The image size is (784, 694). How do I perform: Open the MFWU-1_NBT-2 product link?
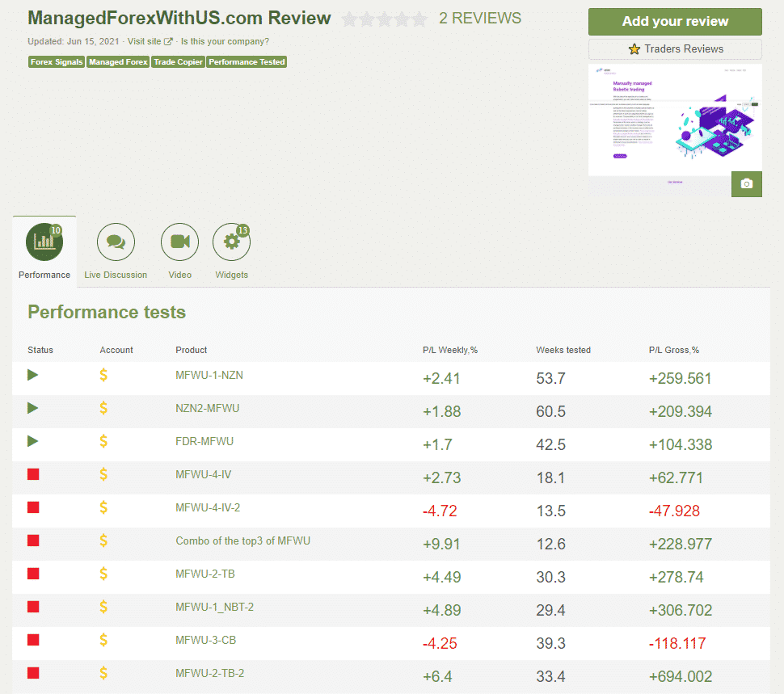coord(214,607)
